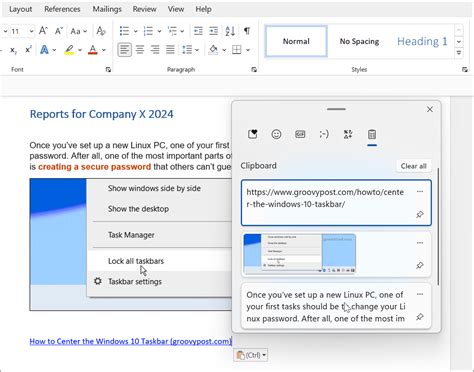The height and width of the screenshot is (372, 474).
Task: Increase paragraph indent
Action: [213, 31]
